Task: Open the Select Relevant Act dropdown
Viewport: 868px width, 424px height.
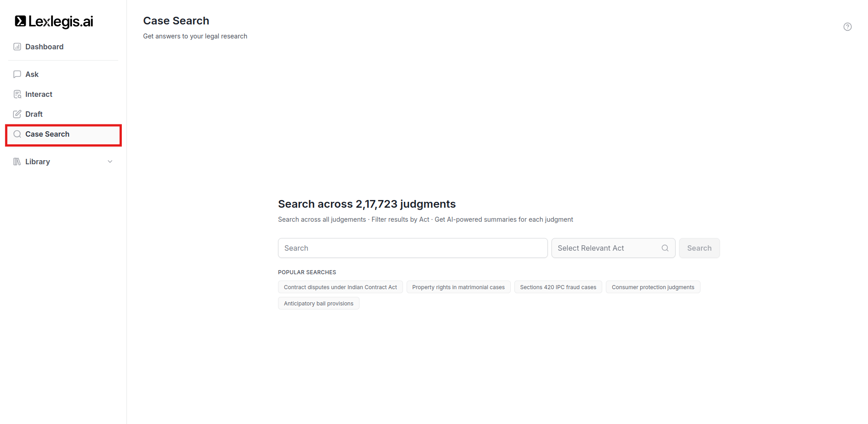Action: (x=607, y=248)
